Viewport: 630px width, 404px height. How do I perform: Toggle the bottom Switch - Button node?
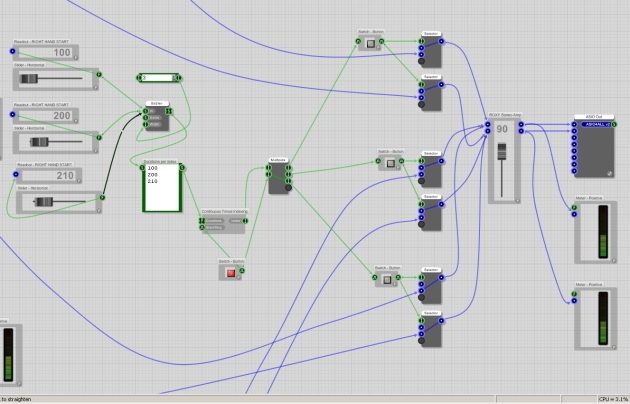pos(387,280)
